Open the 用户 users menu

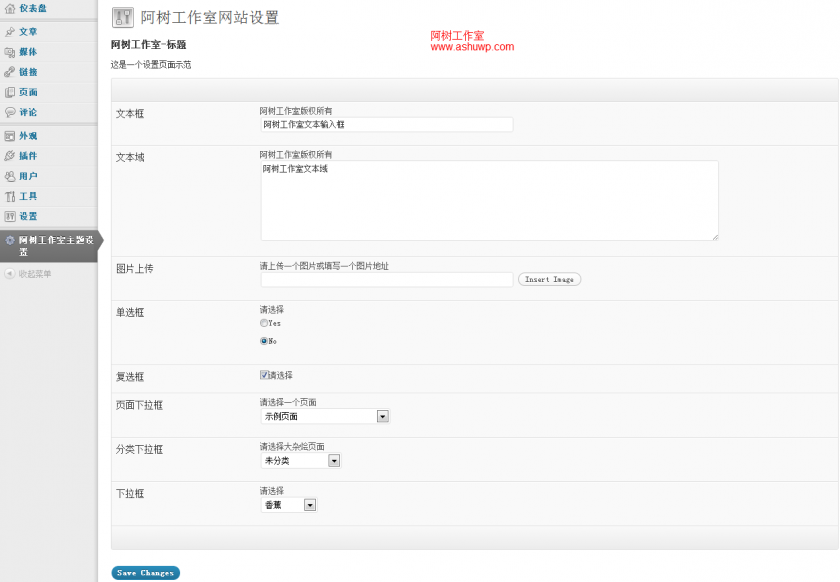pyautogui.click(x=28, y=176)
